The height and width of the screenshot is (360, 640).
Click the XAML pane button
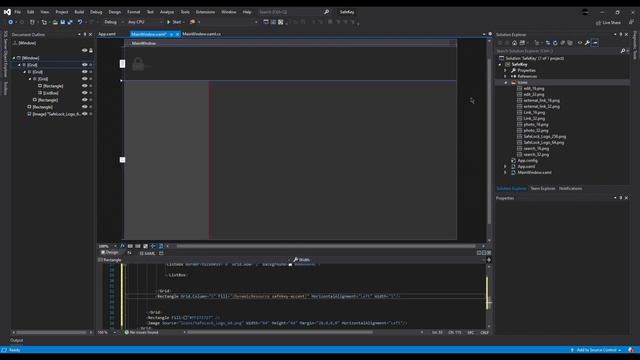point(148,253)
